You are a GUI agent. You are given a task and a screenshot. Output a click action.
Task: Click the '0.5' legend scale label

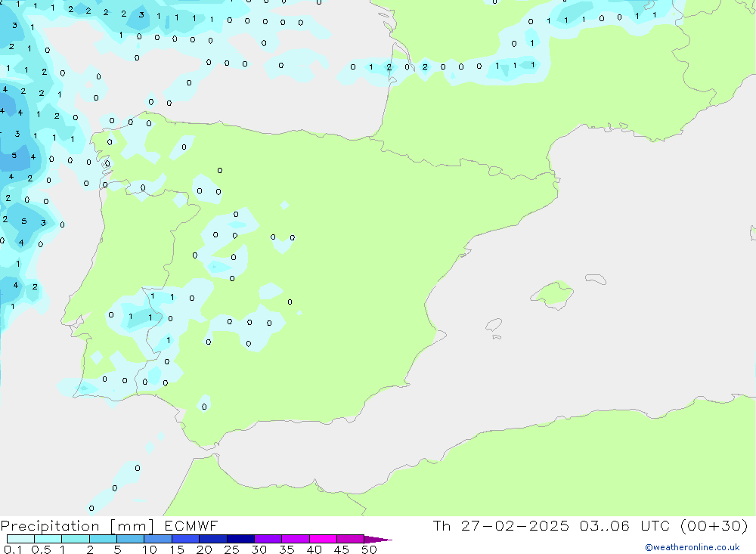pyautogui.click(x=41, y=549)
